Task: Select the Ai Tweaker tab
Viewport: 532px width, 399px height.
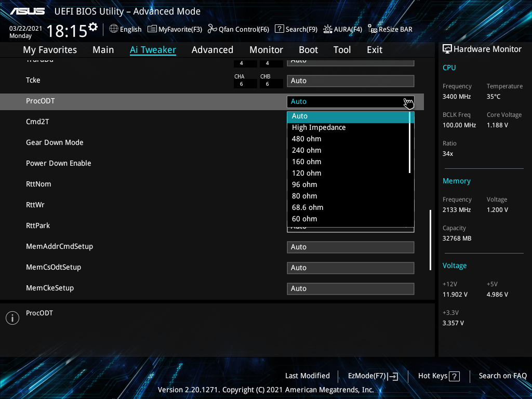Action: tap(153, 50)
